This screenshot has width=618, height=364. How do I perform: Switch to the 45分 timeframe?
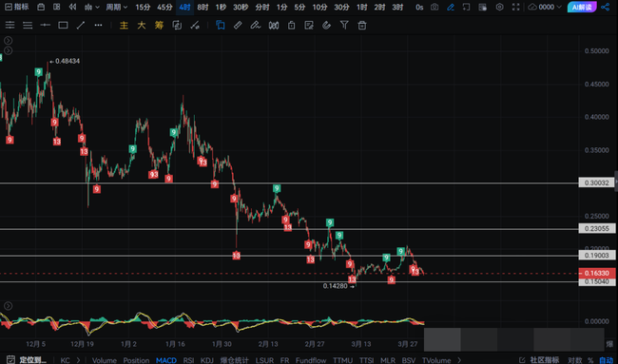point(164,7)
